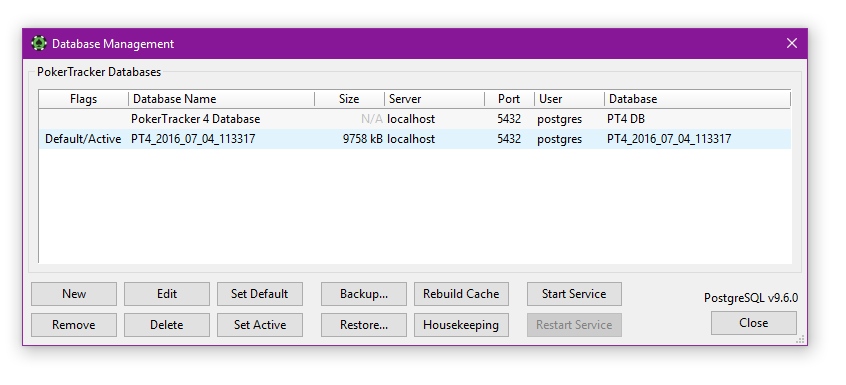This screenshot has height=385, width=846.
Task: Sort by the Flags column header
Action: point(84,99)
